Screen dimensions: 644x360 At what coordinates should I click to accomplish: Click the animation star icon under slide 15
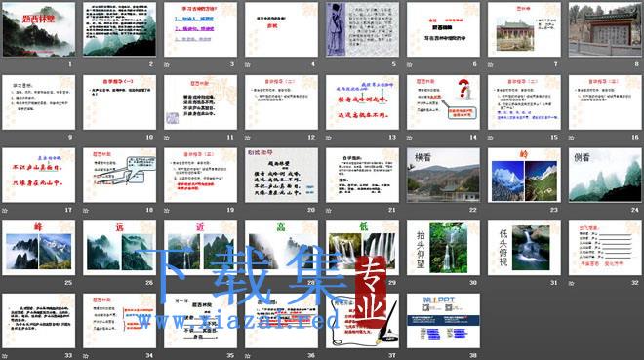coord(491,138)
